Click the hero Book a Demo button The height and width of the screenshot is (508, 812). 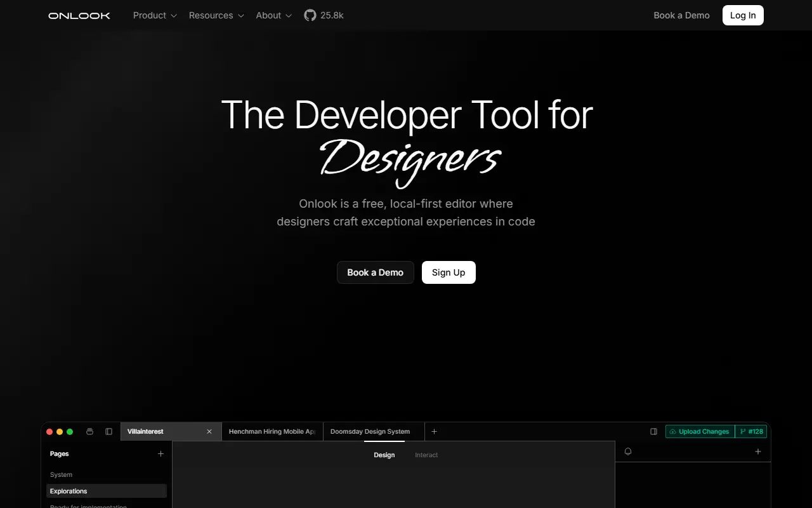(376, 272)
